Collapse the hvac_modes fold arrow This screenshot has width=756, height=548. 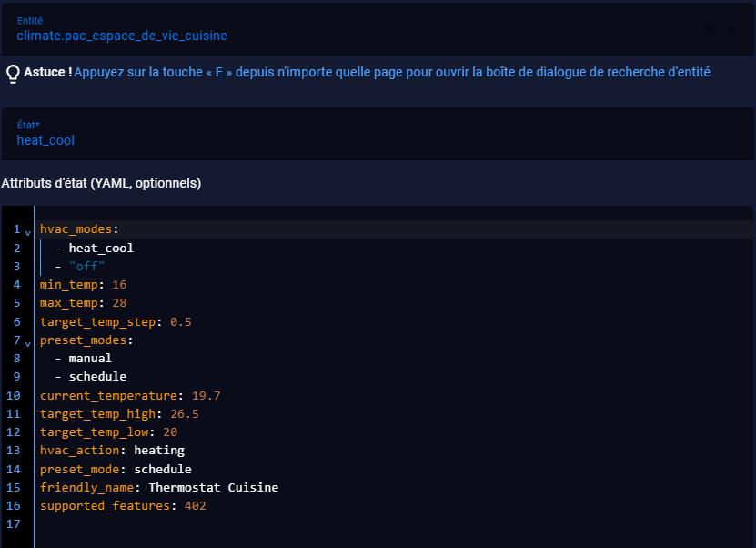tap(28, 233)
